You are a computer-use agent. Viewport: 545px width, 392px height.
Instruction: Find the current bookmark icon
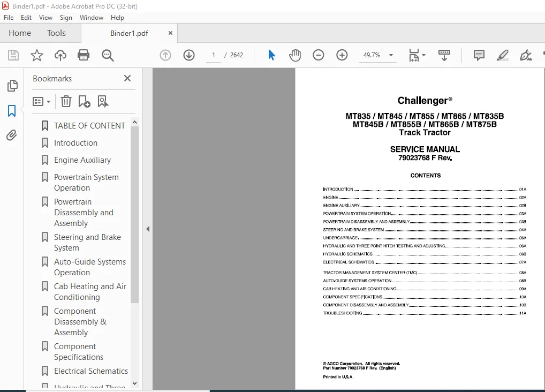103,102
